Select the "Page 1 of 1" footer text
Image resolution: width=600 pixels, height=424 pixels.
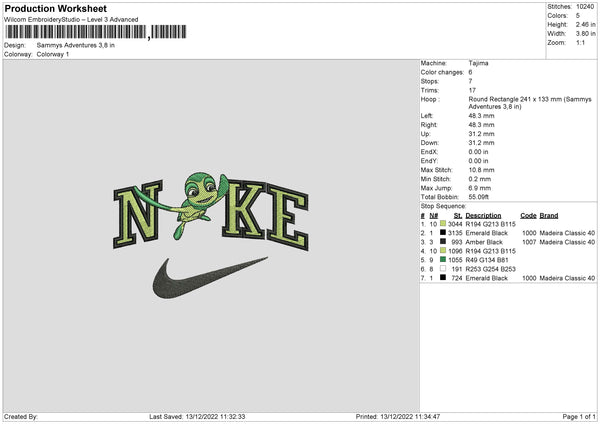579,416
